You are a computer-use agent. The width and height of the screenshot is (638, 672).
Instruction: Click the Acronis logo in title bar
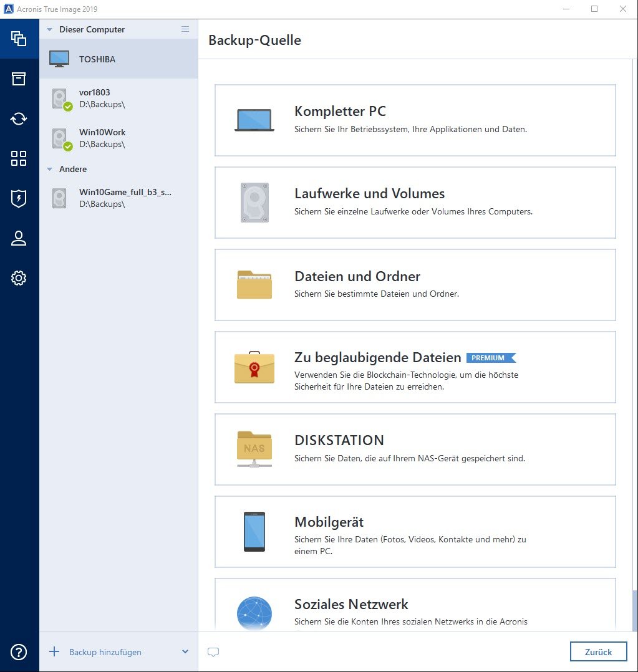click(9, 9)
